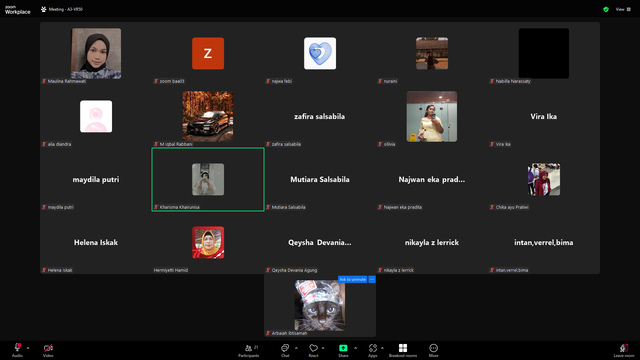Select najwa febi's heart avatar
Screen dimensions: 640x360
(x=320, y=53)
